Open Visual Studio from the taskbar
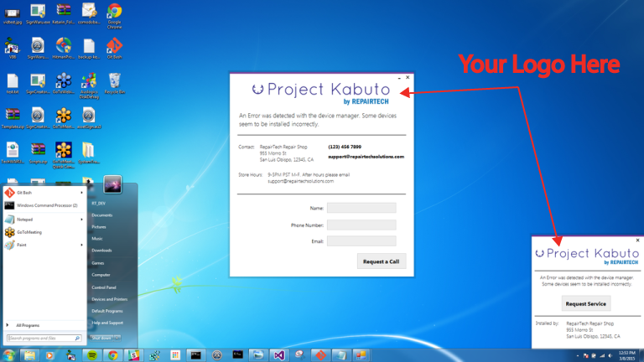The height and width of the screenshot is (362, 644). [x=279, y=355]
